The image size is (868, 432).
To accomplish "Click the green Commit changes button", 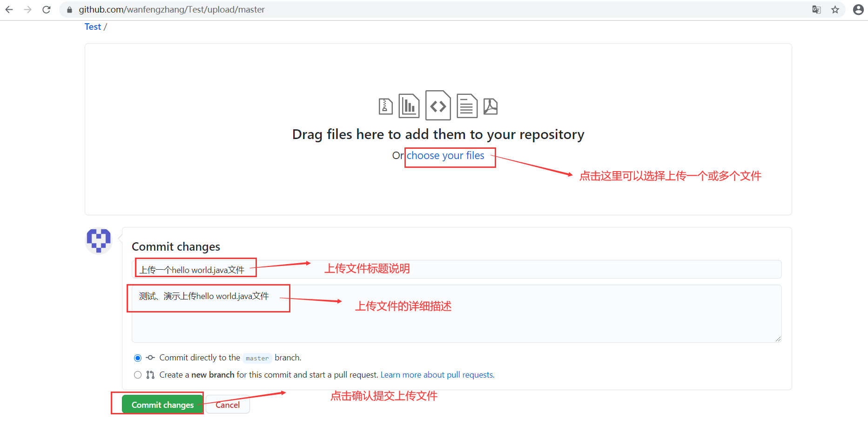I will pos(162,405).
